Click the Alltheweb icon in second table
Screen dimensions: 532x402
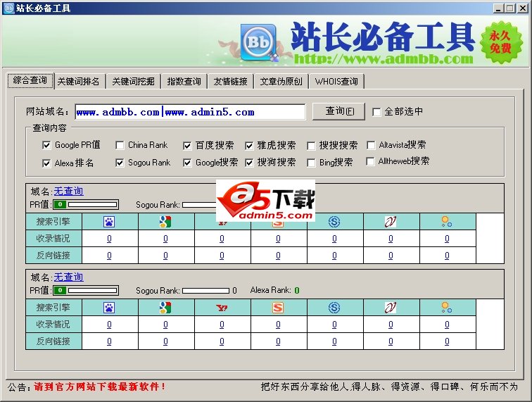point(447,308)
